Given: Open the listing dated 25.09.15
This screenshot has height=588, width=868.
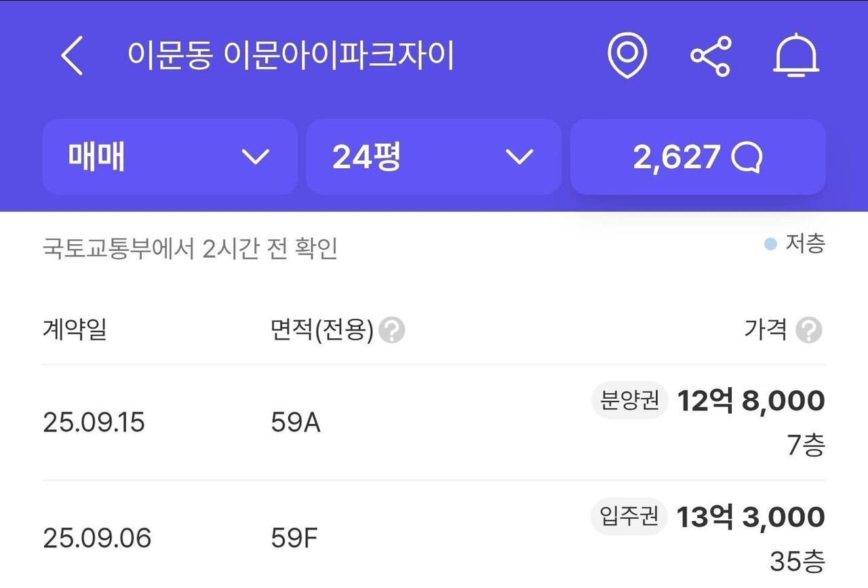Looking at the screenshot, I should pos(94,422).
